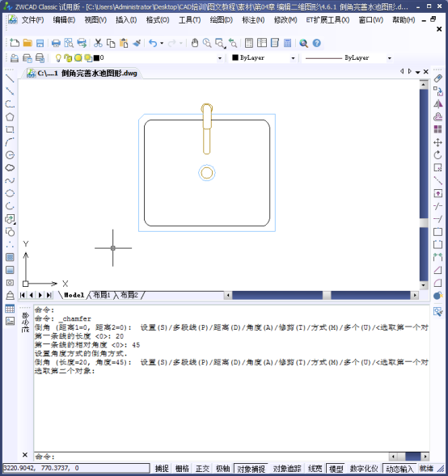
Task: Select the Trim tool
Action: tap(437, 206)
